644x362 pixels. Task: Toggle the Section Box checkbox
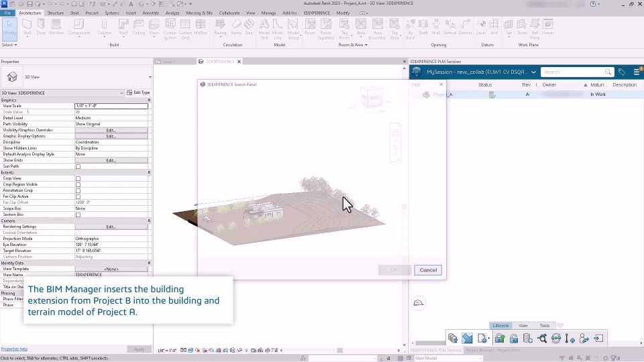pyautogui.click(x=78, y=215)
